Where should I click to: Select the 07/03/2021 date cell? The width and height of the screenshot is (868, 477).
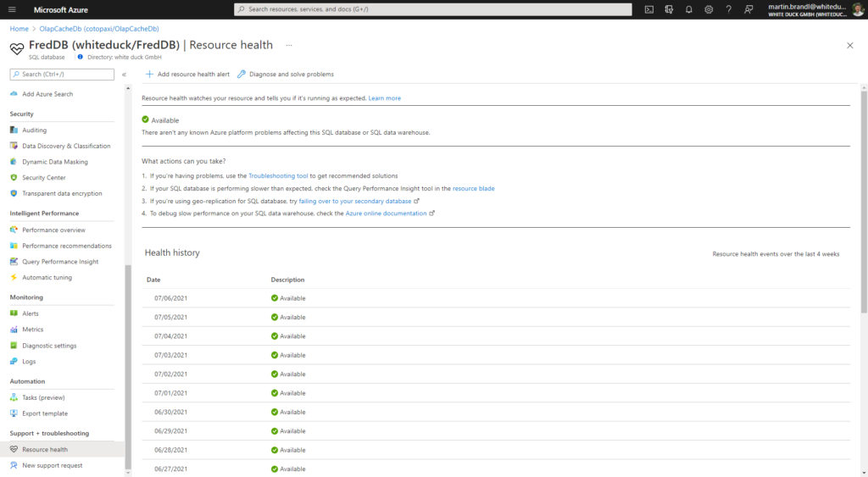click(x=170, y=355)
